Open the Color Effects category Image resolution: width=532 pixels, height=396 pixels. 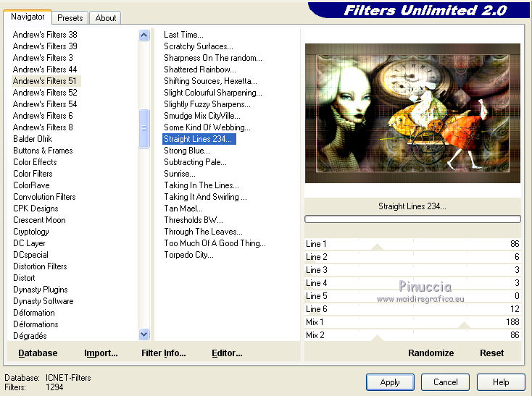[35, 162]
